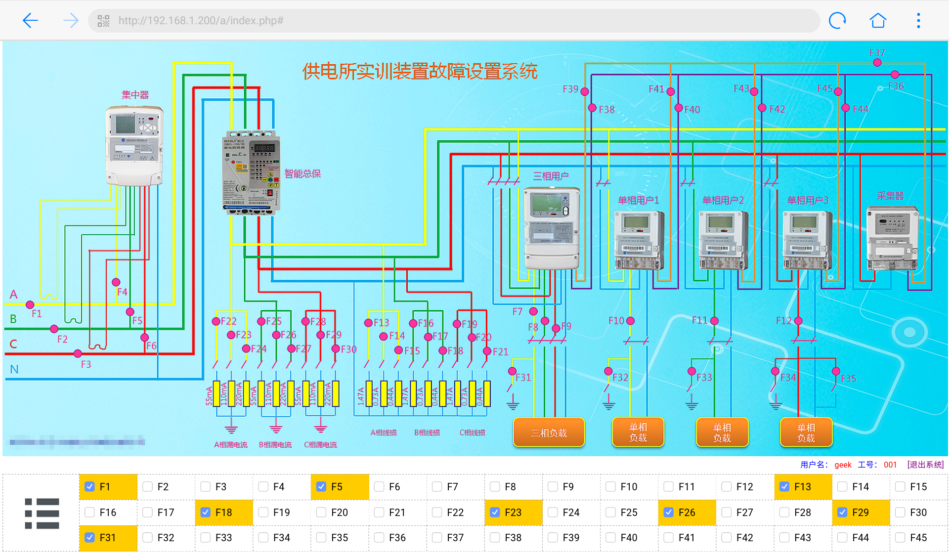Open the three-dot browser menu
The image size is (949, 560).
coord(918,20)
